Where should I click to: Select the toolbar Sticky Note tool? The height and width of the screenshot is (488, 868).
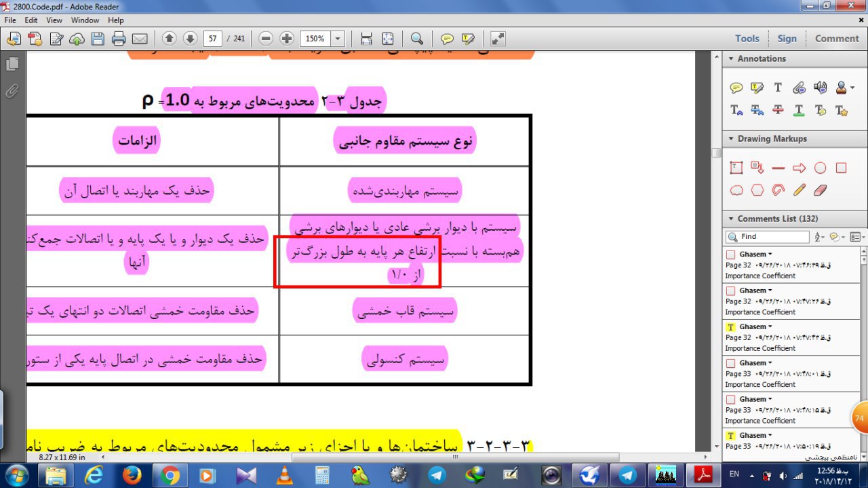(x=447, y=39)
